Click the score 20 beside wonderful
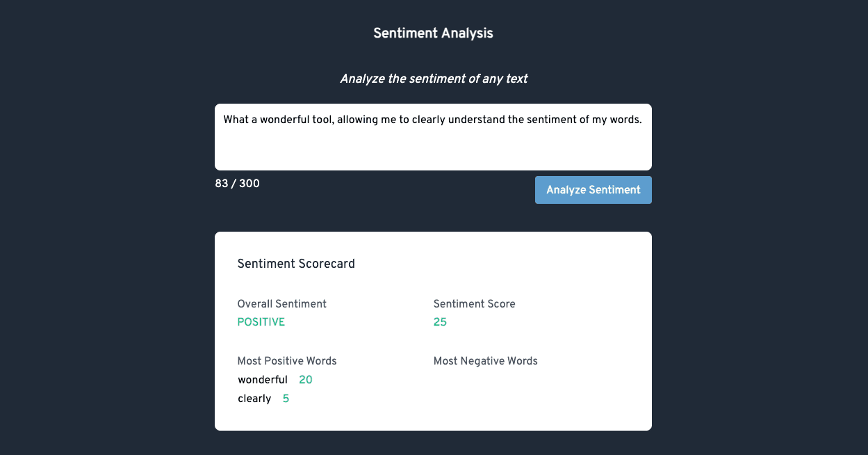Image resolution: width=868 pixels, height=455 pixels. 306,380
